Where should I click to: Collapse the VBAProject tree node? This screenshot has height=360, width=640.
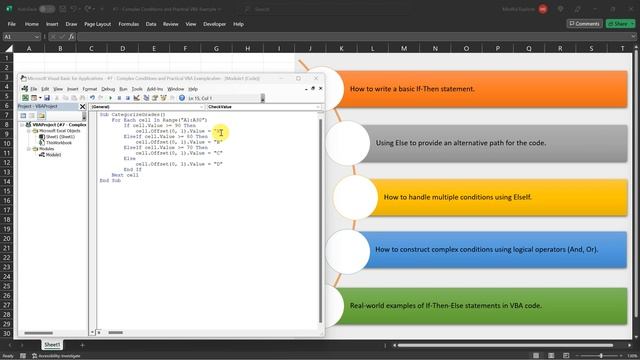click(x=22, y=125)
